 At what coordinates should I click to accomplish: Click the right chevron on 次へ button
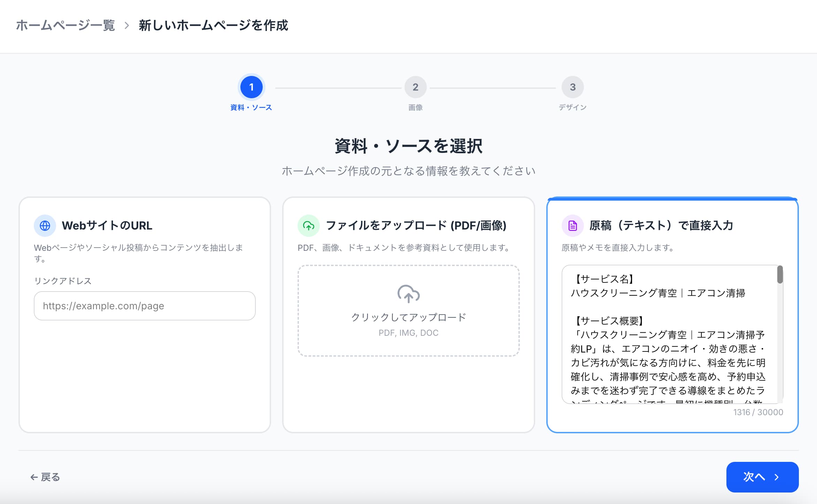[x=777, y=477]
